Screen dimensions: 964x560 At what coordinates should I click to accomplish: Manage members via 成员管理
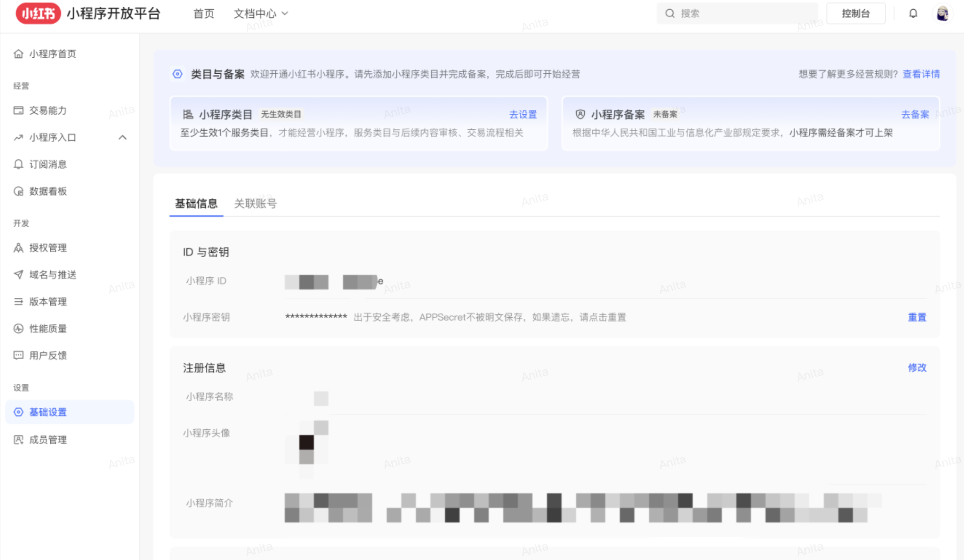point(48,440)
